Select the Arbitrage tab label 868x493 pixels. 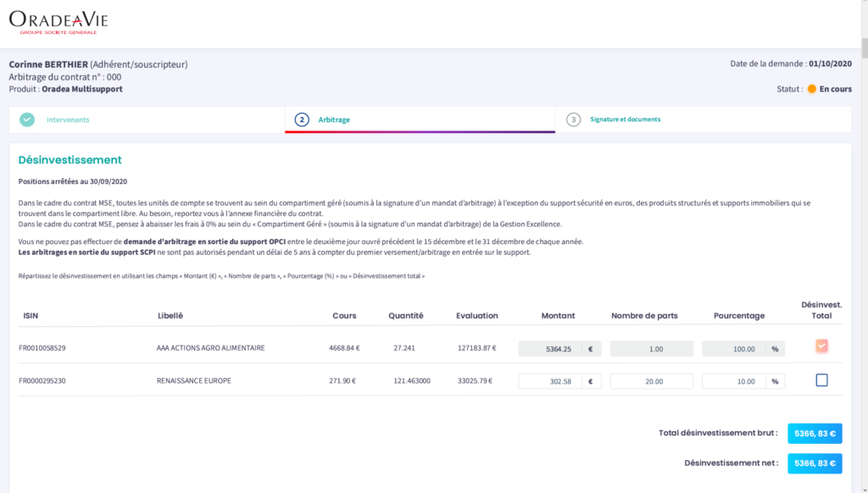pyautogui.click(x=334, y=120)
